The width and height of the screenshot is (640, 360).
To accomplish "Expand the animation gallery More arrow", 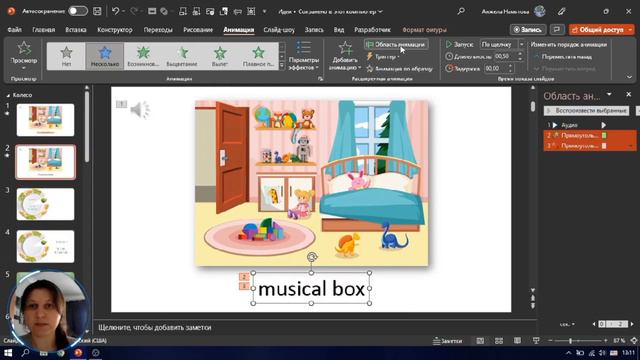I will point(282,65).
